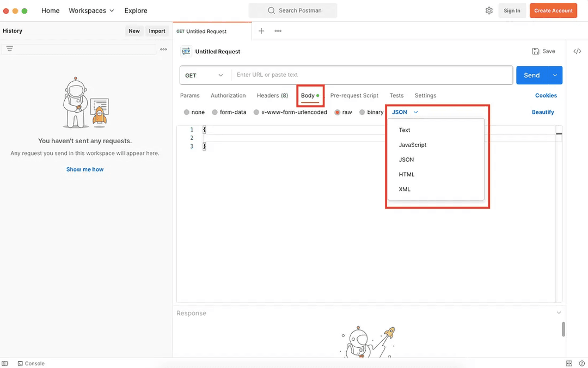Focus Search Postman field
The width and height of the screenshot is (588, 368).
click(x=293, y=10)
